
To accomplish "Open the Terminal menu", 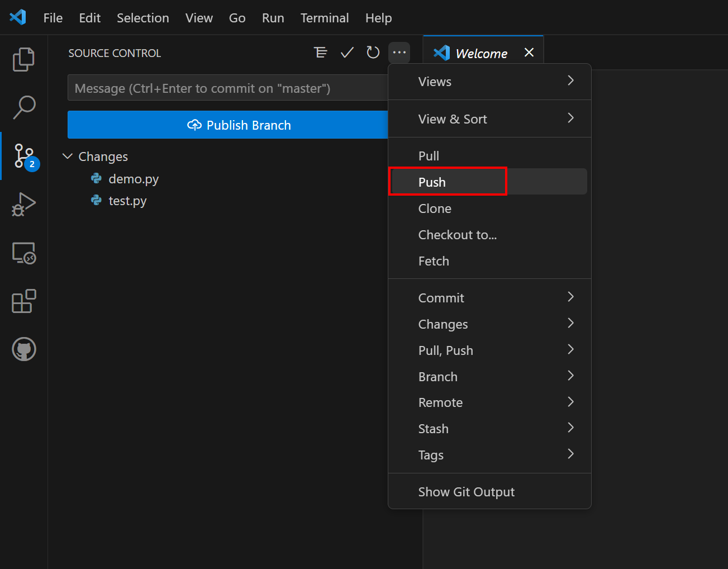I will tap(325, 17).
